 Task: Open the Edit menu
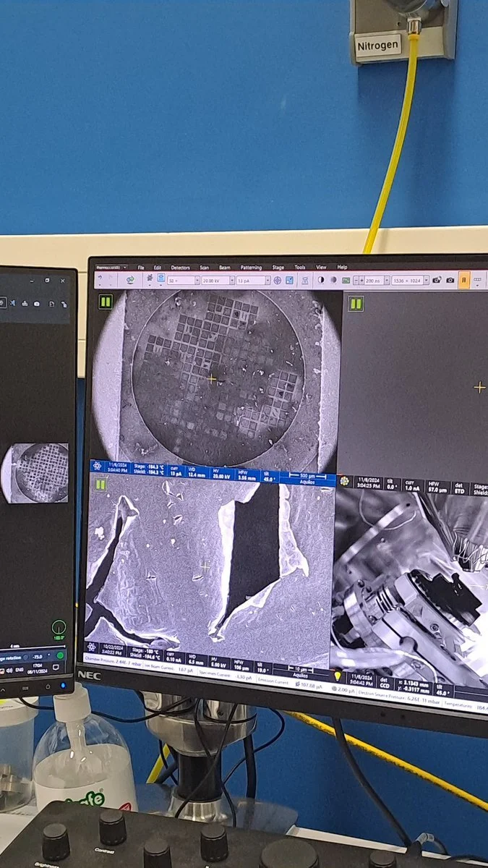click(157, 267)
